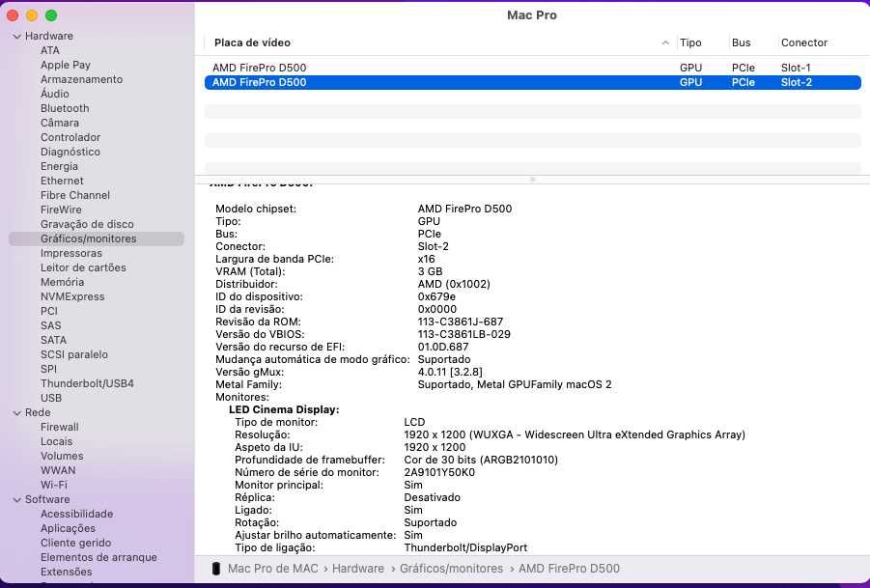870x588 pixels.
Task: Open ATA in sidebar
Action: [50, 50]
